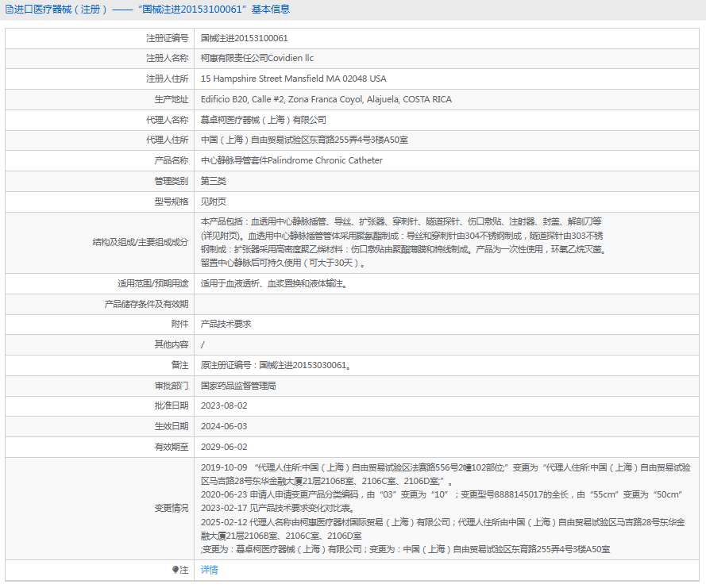Click approving department 国家药品监督管理局
Image resolution: width=706 pixels, height=588 pixels.
[238, 386]
